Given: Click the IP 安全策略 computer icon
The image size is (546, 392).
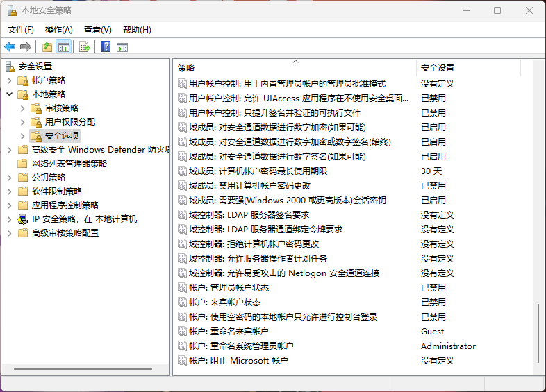Looking at the screenshot, I should [23, 219].
